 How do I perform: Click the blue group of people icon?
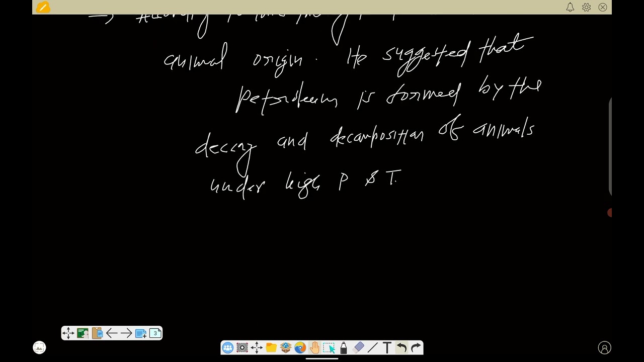pos(227,347)
